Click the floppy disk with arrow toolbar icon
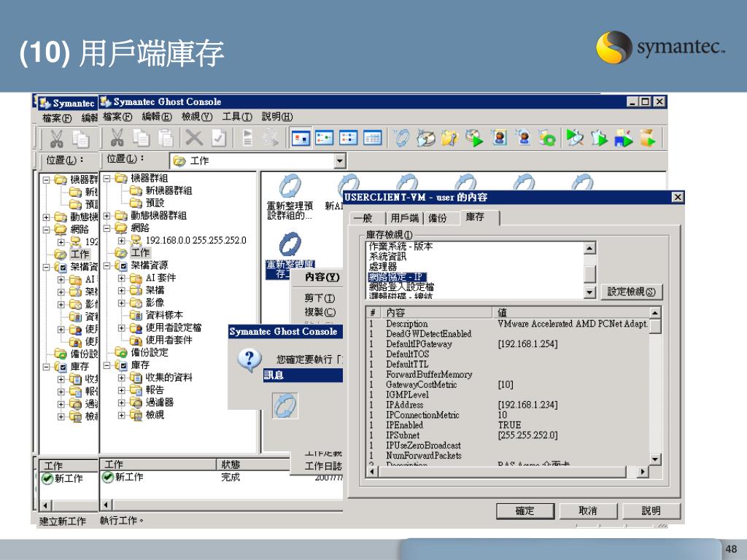 (624, 138)
